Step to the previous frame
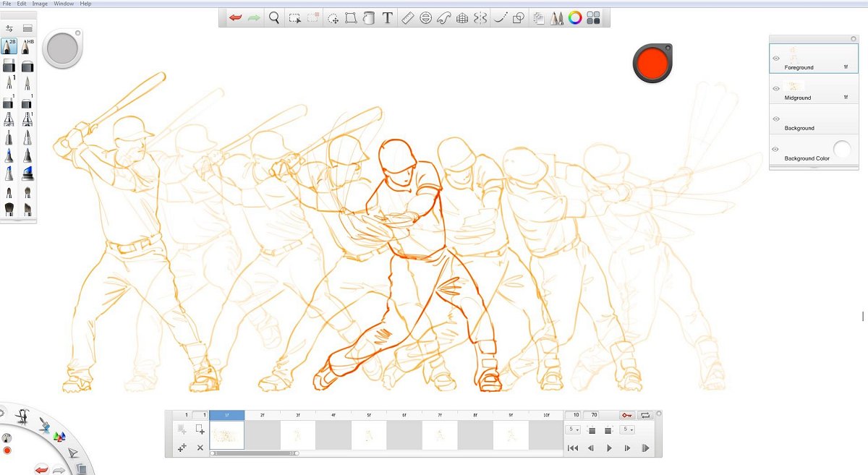Image resolution: width=868 pixels, height=475 pixels. coord(591,448)
